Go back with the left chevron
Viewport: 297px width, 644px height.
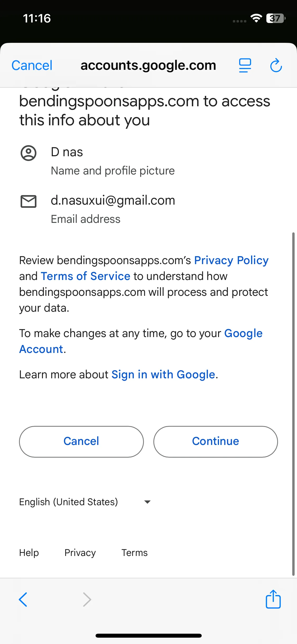tap(23, 599)
